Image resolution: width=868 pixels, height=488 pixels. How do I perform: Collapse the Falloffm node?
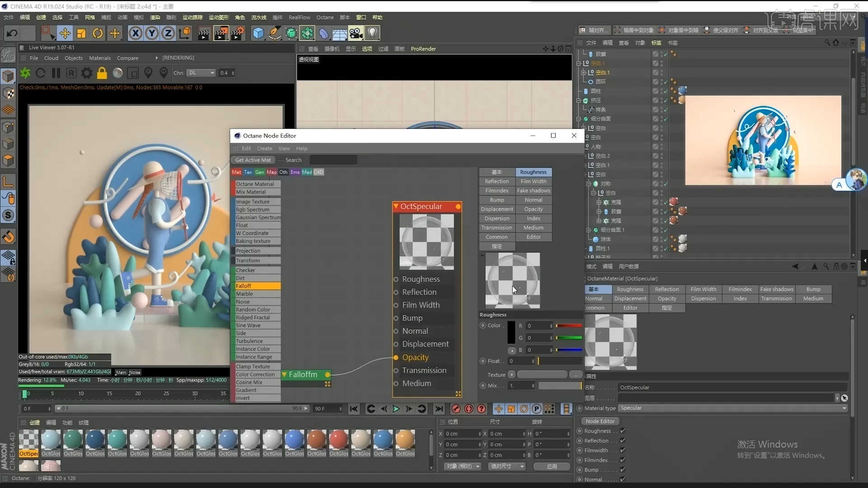(x=284, y=375)
